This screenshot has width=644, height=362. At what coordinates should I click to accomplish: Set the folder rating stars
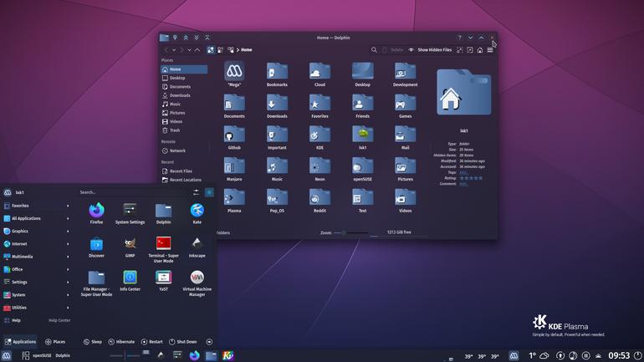pos(471,178)
